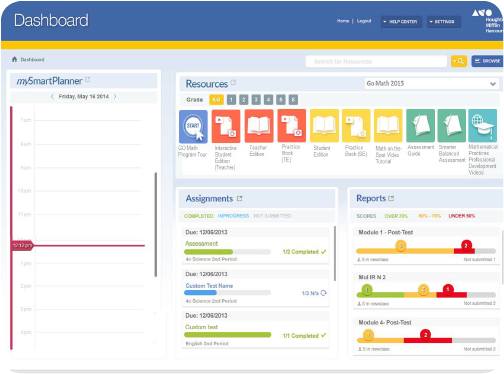504x374 pixels.
Task: Switch to the Not Submitted assignments tab
Action: (273, 216)
